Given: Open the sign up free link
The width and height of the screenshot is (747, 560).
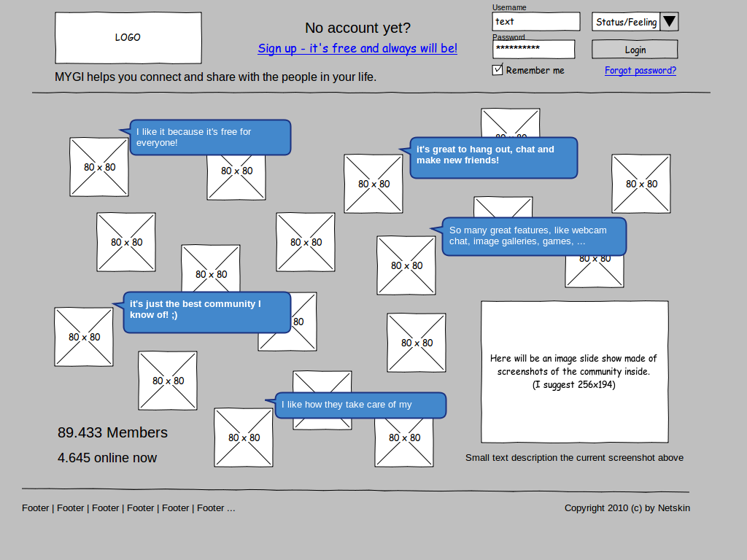Looking at the screenshot, I should [x=357, y=48].
